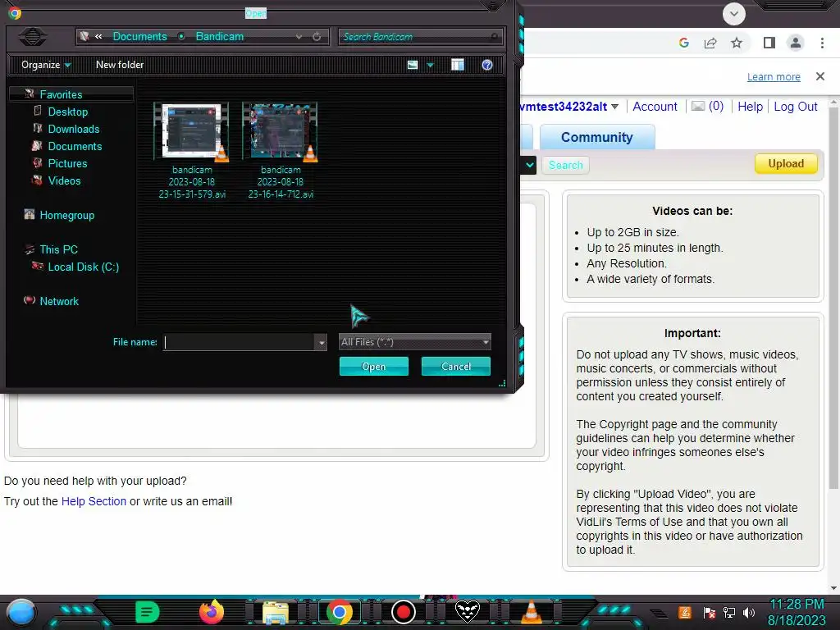Open Pictures in the navigation pane
The image size is (840, 630).
(67, 163)
